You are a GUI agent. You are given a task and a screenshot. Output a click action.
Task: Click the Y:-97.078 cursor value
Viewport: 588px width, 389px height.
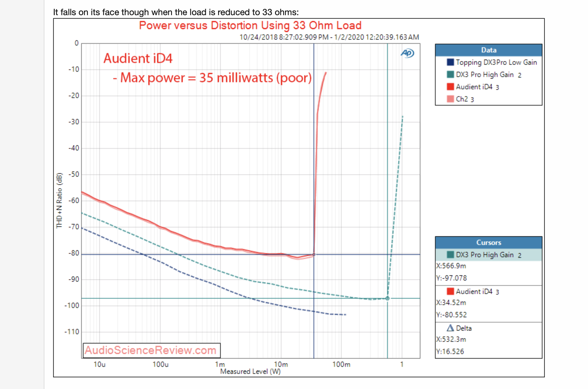[451, 278]
